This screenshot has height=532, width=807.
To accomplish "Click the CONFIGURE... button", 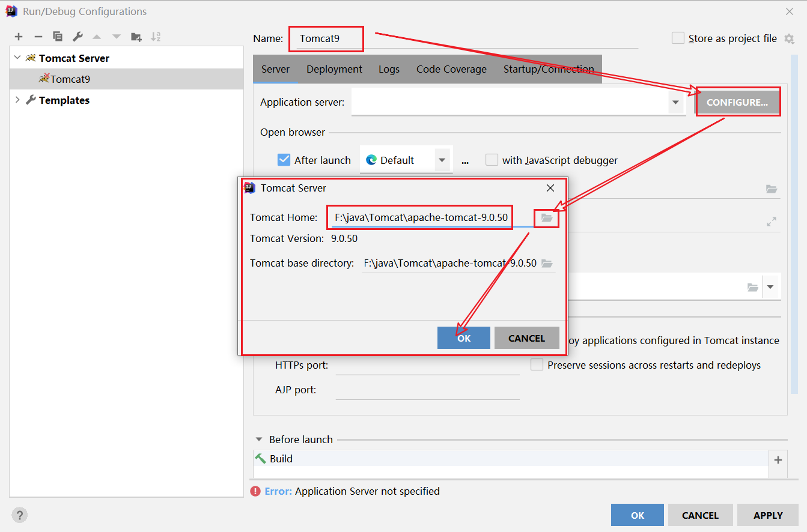I will [737, 102].
